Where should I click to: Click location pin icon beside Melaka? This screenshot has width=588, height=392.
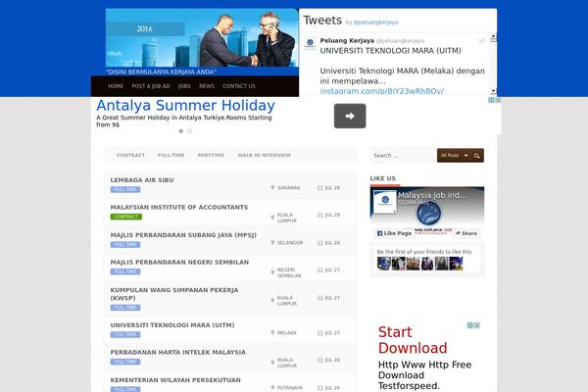[272, 333]
